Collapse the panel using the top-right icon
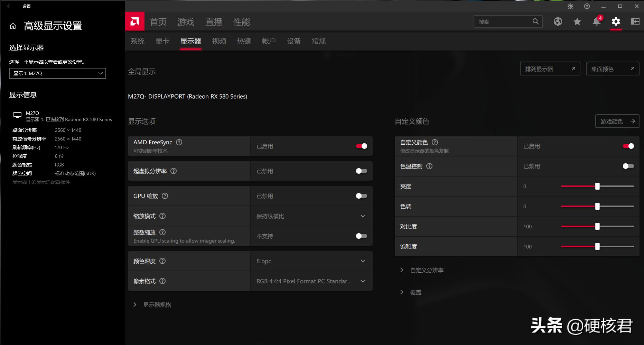 [x=635, y=21]
